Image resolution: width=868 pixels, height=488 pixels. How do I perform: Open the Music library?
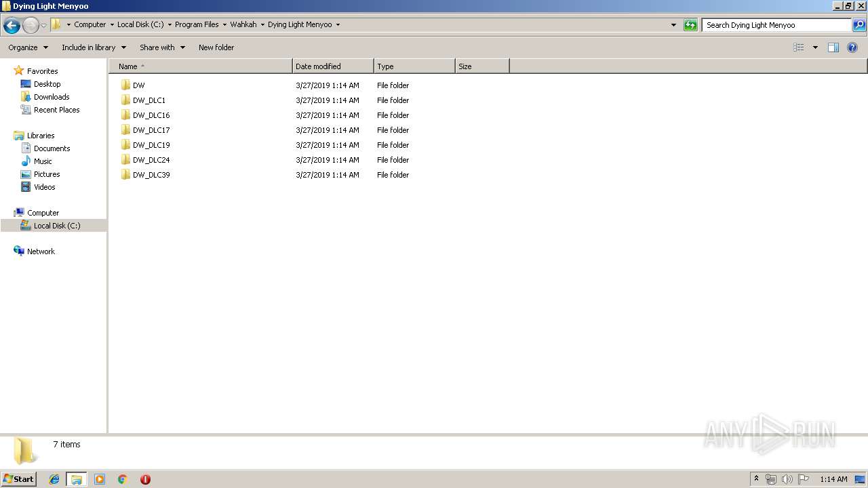[43, 161]
